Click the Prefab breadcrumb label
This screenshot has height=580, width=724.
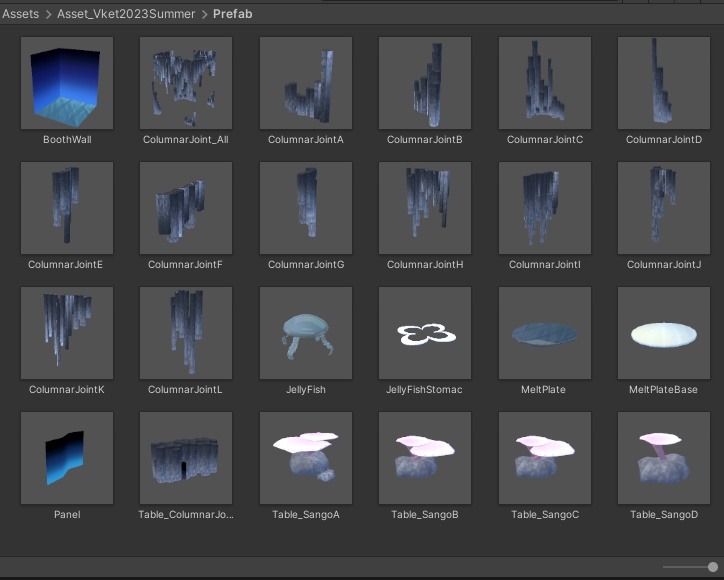pos(233,14)
